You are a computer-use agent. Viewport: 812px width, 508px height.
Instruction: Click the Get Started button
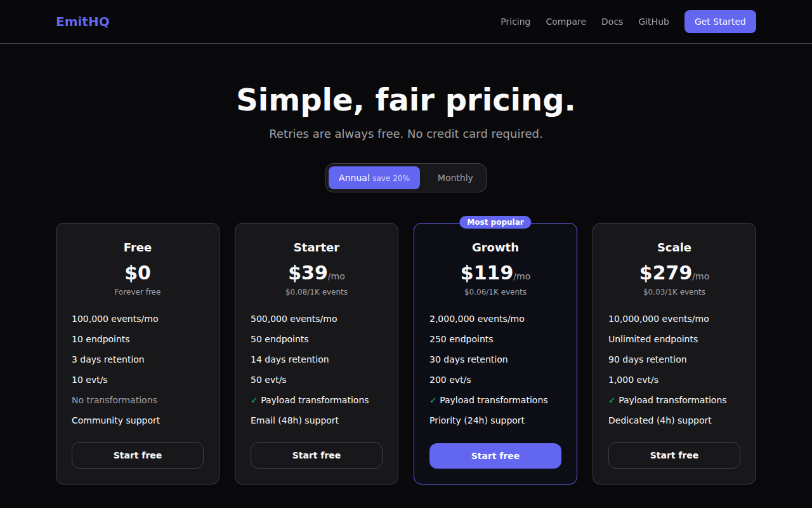coord(720,22)
